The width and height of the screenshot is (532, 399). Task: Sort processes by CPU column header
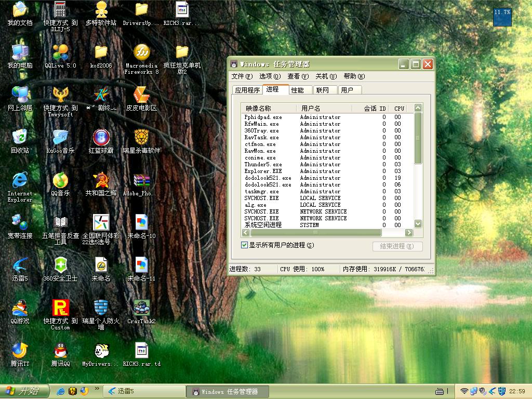click(x=399, y=109)
